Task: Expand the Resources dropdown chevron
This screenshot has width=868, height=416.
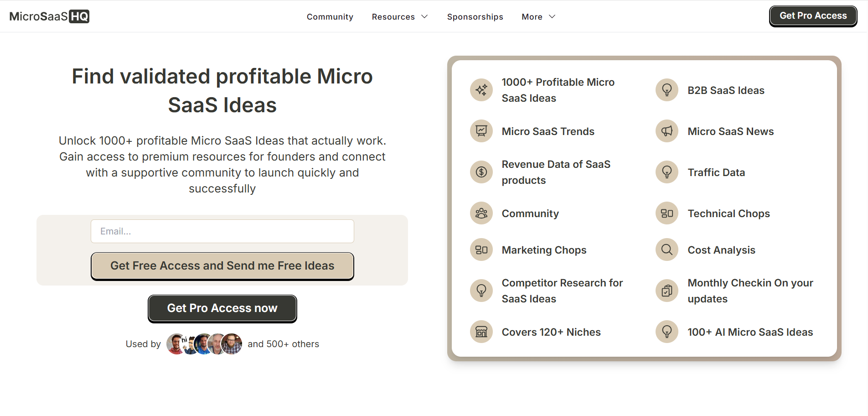Action: point(424,16)
